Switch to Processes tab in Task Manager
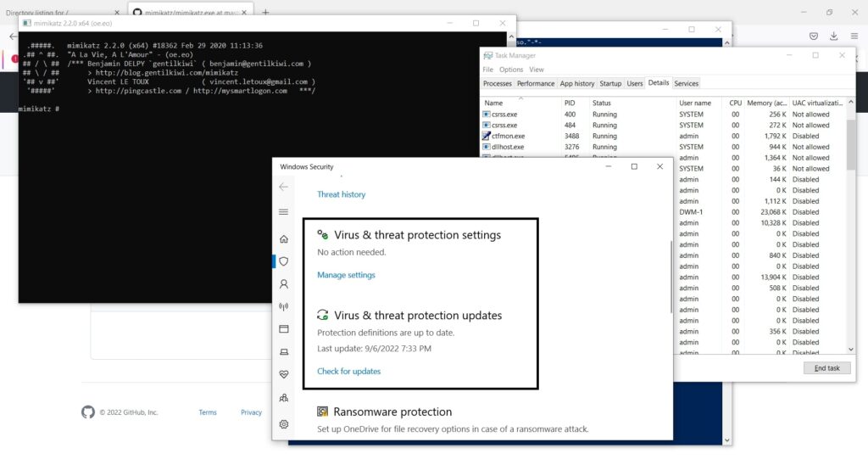The width and height of the screenshot is (868, 465). tap(497, 83)
